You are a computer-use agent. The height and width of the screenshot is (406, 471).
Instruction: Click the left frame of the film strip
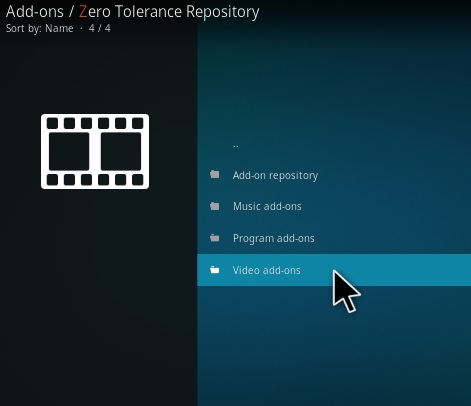click(69, 151)
